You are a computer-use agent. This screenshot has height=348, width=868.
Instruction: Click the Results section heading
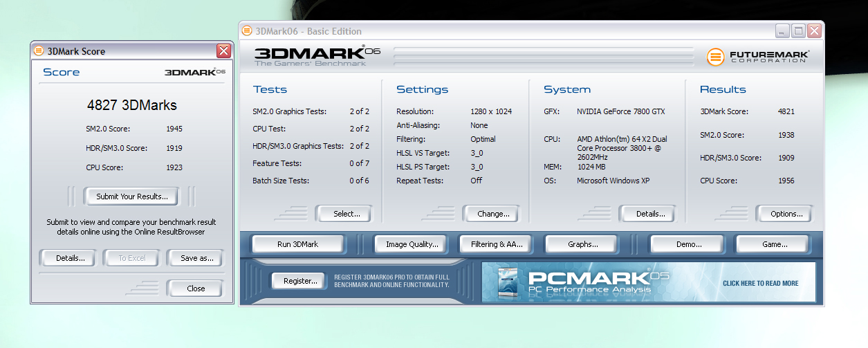coord(723,89)
